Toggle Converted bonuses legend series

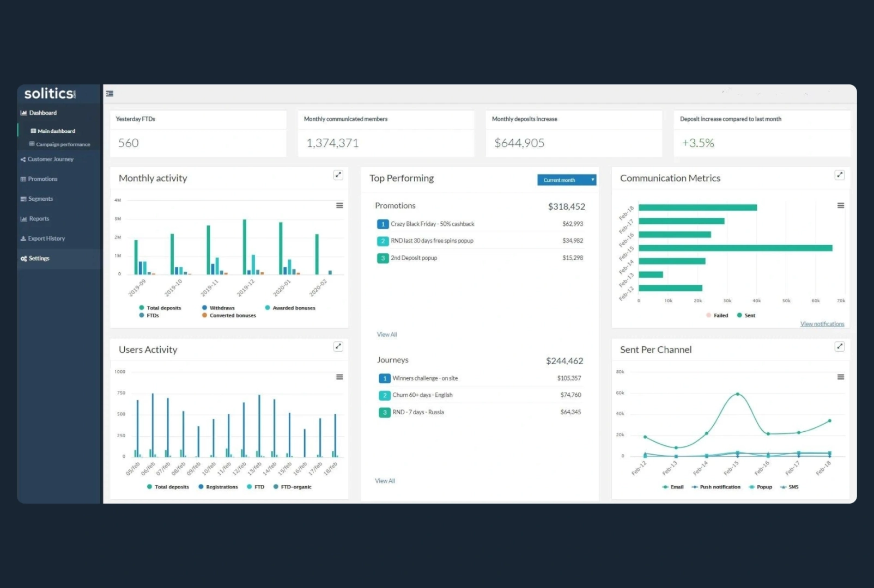click(229, 316)
